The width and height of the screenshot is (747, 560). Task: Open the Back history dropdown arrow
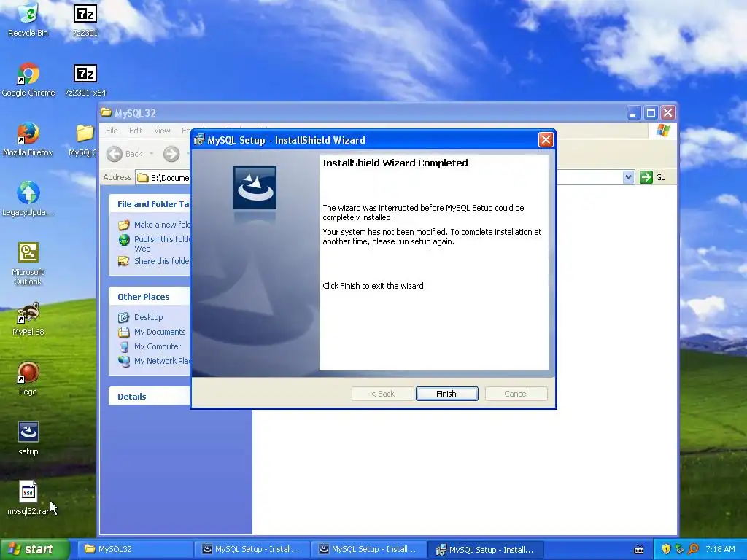point(152,153)
